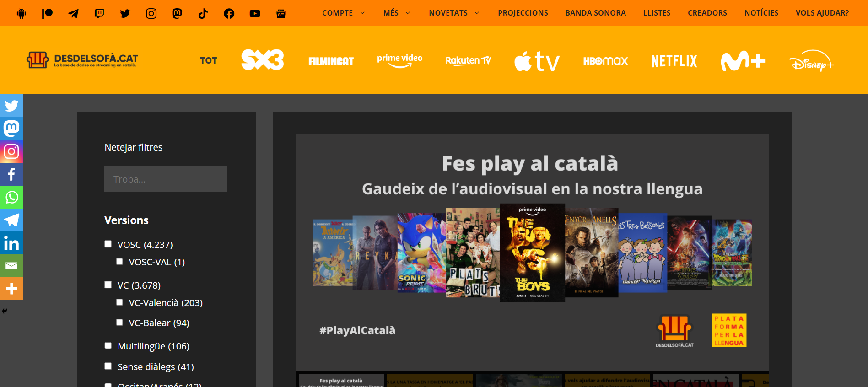This screenshot has height=387, width=868.
Task: Filter by FilminCAT platform logo
Action: [331, 61]
